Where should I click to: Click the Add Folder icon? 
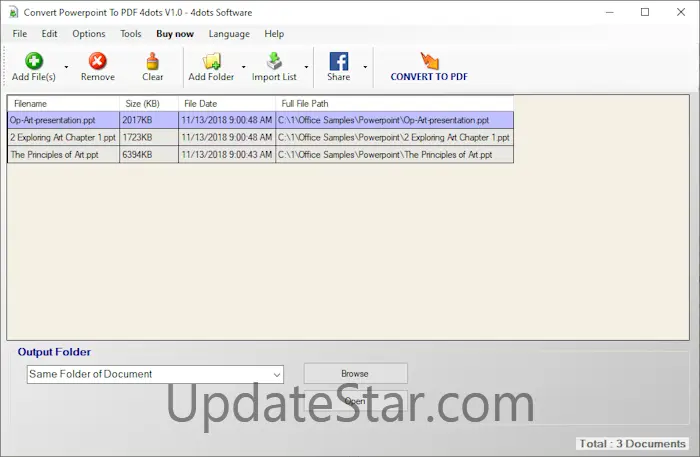pyautogui.click(x=212, y=61)
